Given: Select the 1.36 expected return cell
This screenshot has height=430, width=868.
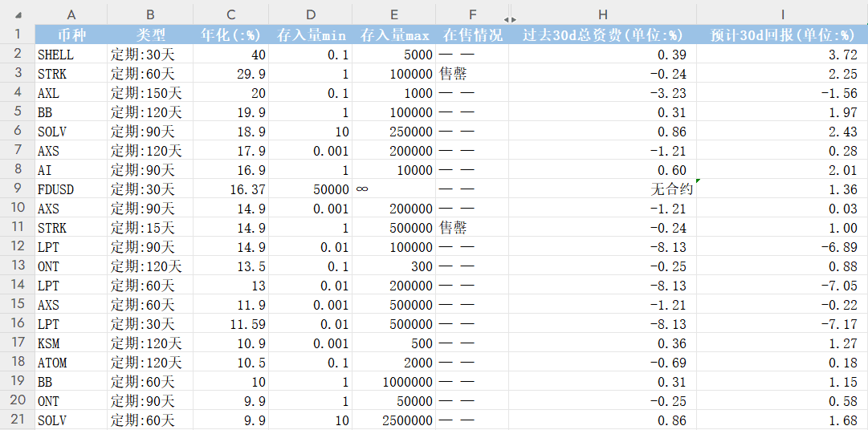Looking at the screenshot, I should click(782, 189).
